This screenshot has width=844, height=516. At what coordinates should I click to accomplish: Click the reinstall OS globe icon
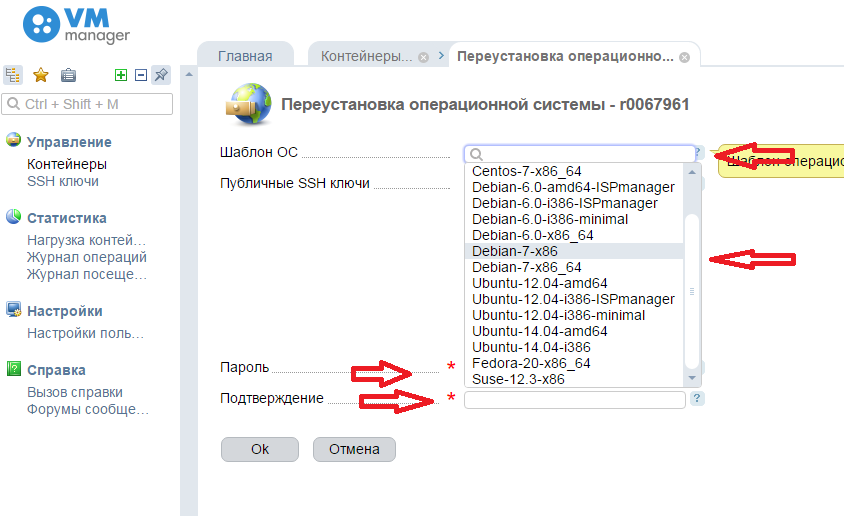[248, 103]
